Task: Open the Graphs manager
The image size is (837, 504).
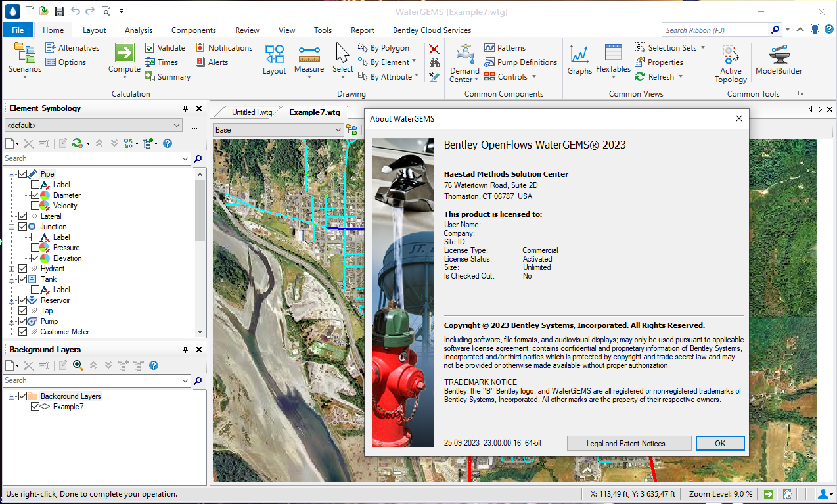Action: click(579, 59)
